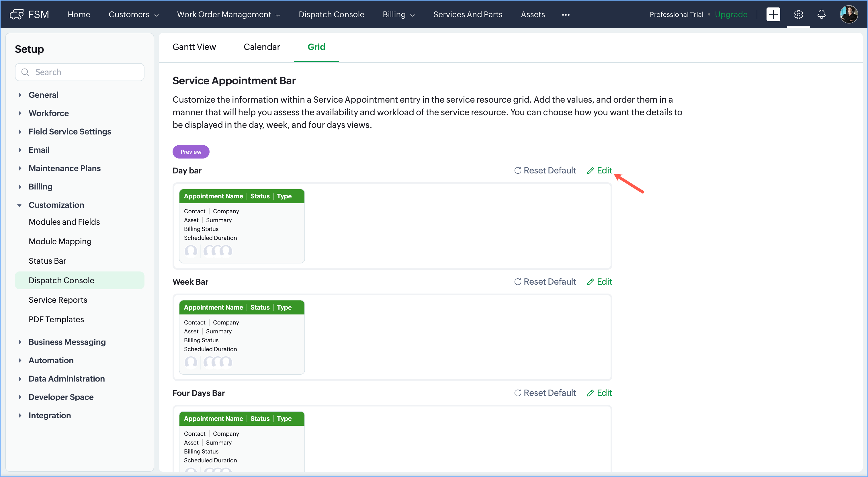Open the Customers dropdown menu
Image resolution: width=868 pixels, height=477 pixels.
point(133,15)
